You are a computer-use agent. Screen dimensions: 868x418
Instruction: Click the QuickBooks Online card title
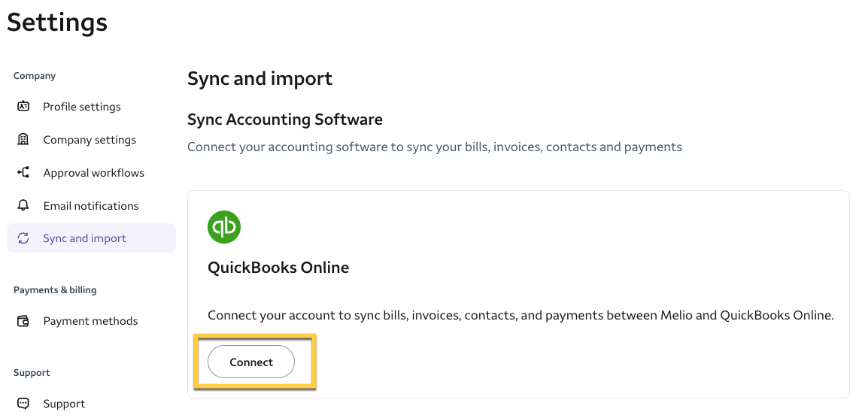278,268
